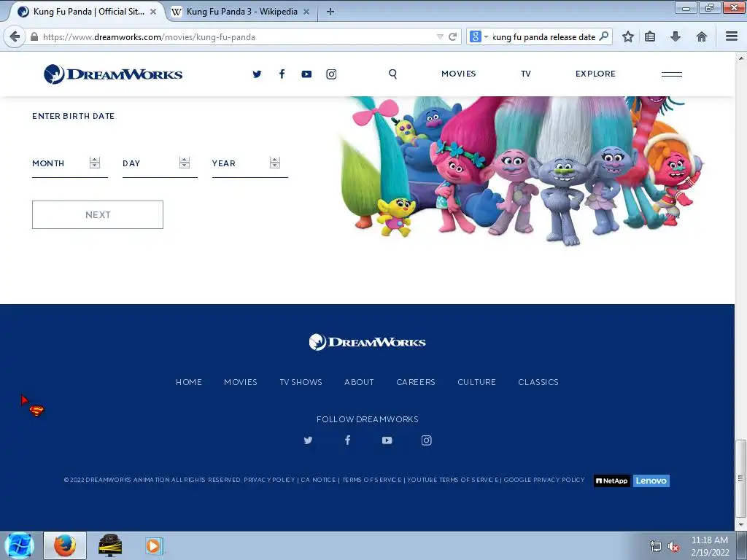Open the Instagram icon in the header
The height and width of the screenshot is (560, 747).
tap(331, 74)
